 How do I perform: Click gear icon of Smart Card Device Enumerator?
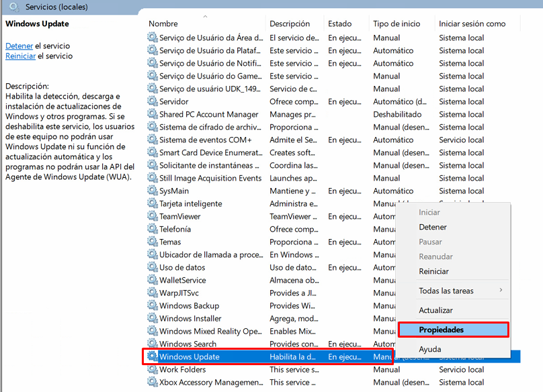153,152
